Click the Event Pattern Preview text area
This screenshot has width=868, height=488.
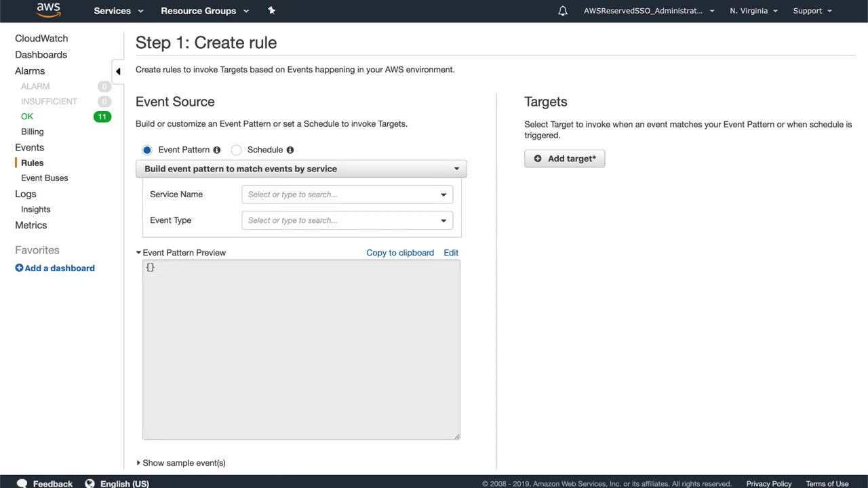point(301,350)
